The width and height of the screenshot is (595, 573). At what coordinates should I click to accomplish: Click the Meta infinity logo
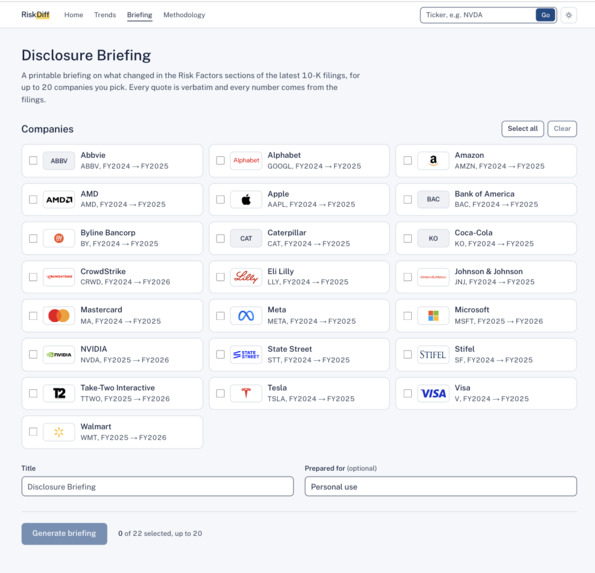246,316
